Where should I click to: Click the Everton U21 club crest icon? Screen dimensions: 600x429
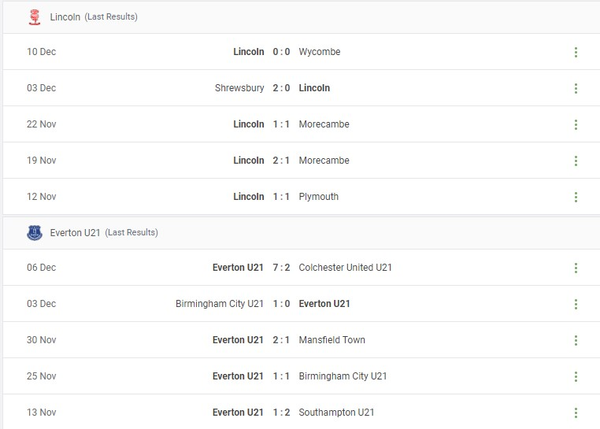coord(34,232)
